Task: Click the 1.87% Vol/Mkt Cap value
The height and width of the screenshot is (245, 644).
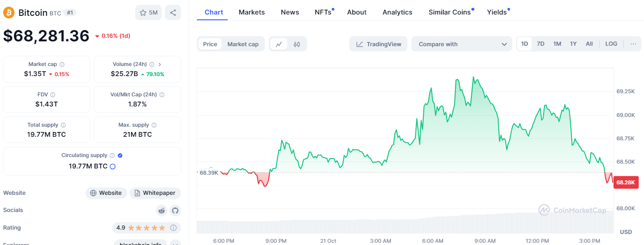Action: coord(137,104)
